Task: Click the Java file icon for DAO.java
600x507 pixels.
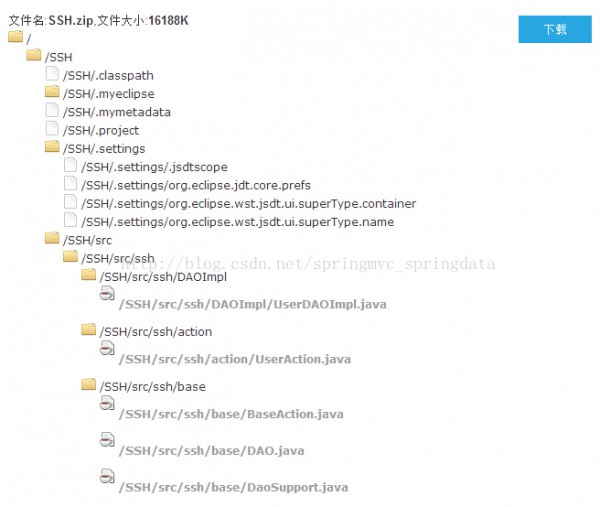Action: tap(107, 440)
